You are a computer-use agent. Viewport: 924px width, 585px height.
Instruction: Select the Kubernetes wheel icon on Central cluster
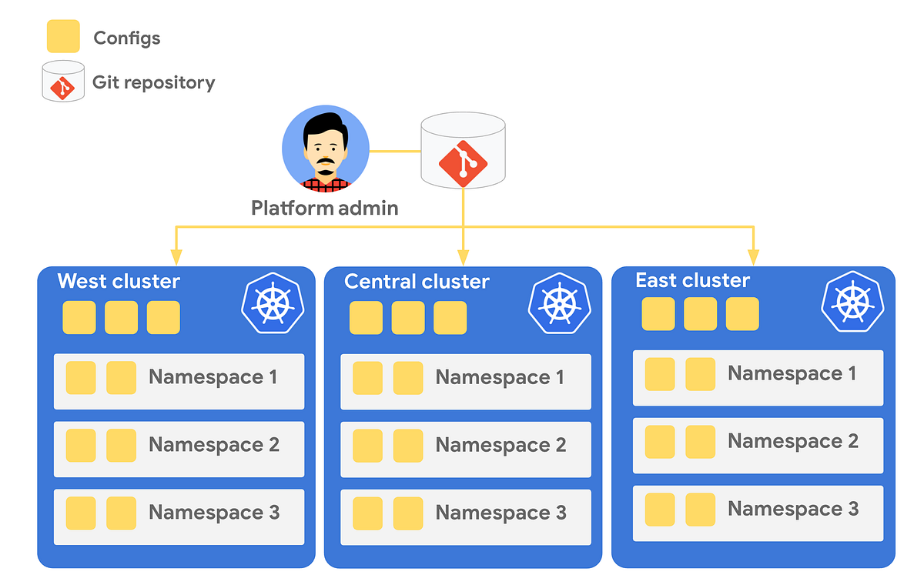pos(560,302)
